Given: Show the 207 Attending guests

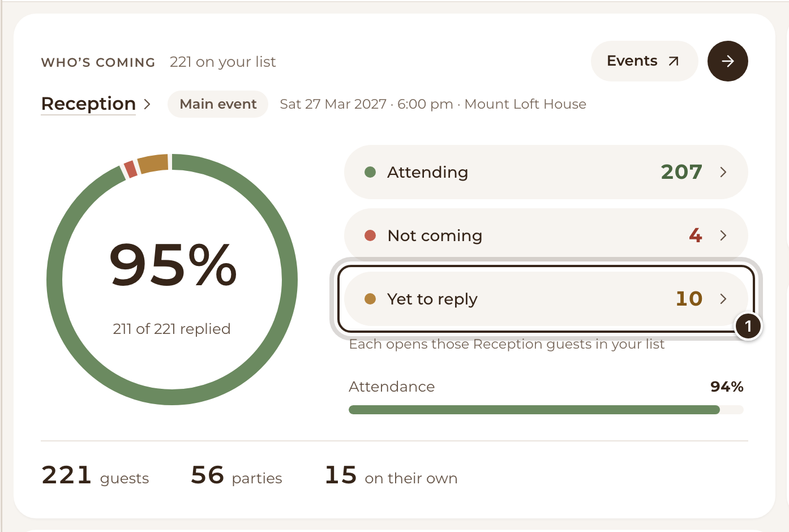Looking at the screenshot, I should (x=546, y=172).
